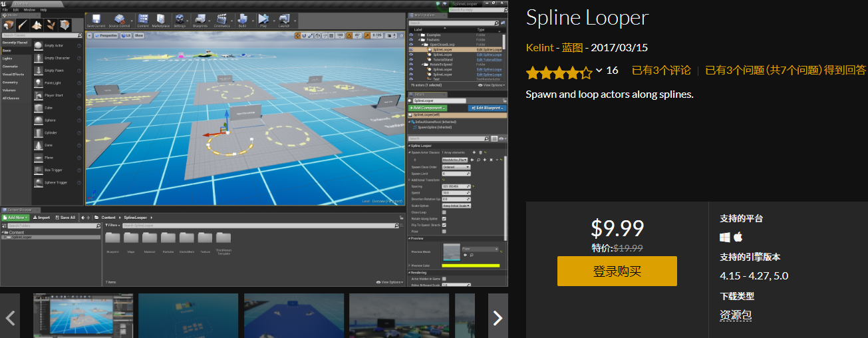868x338 pixels.
Task: Click the Point Light item icon
Action: pyautogui.click(x=39, y=83)
